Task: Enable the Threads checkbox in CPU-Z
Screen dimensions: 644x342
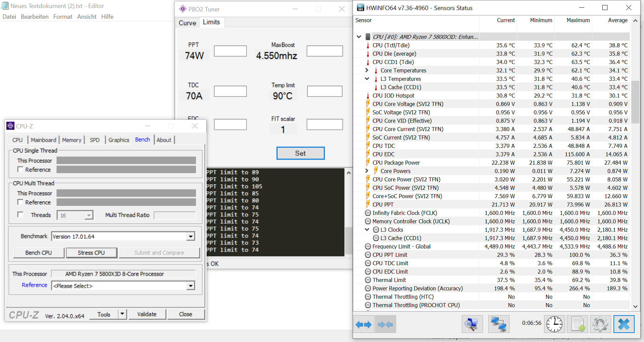Action: coord(20,215)
